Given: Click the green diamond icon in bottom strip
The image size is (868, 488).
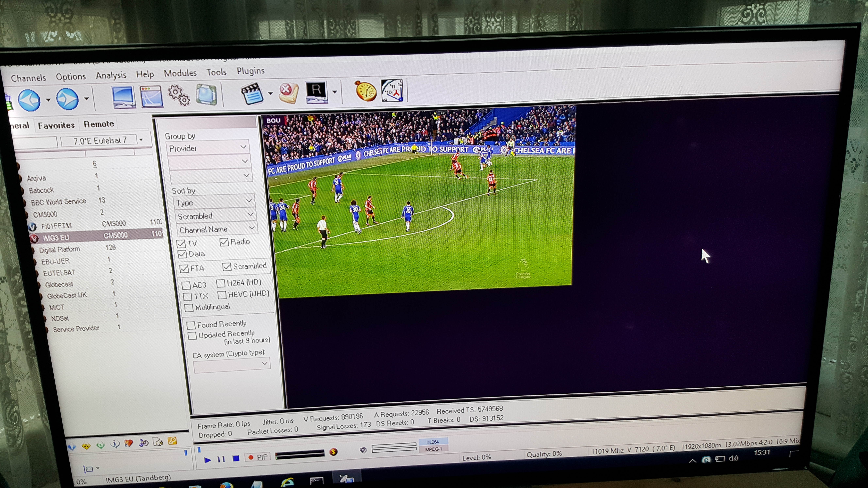Looking at the screenshot, I should [x=100, y=445].
